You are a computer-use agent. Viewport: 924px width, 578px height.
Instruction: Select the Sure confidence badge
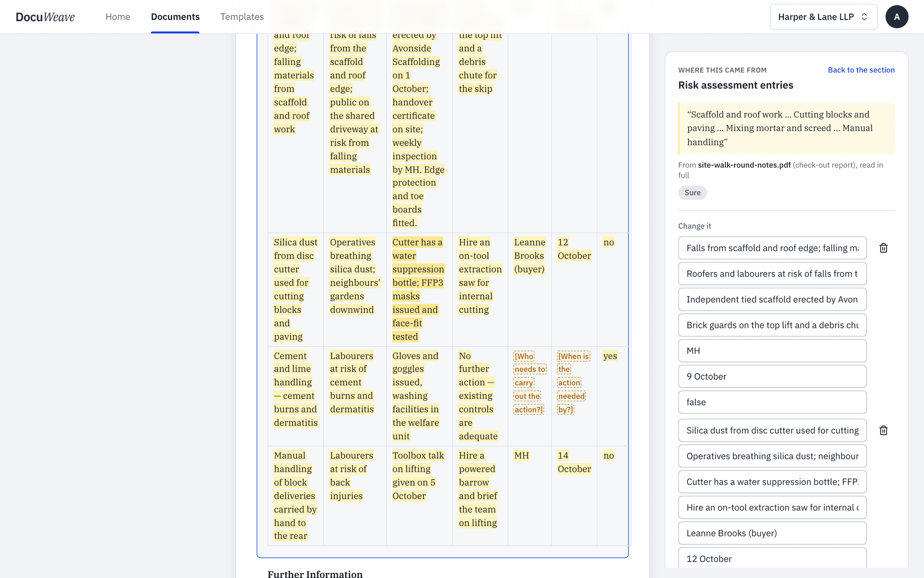tap(692, 192)
